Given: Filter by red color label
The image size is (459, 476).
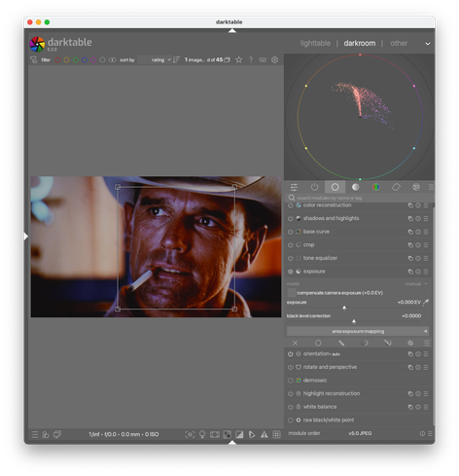Looking at the screenshot, I should click(x=57, y=60).
